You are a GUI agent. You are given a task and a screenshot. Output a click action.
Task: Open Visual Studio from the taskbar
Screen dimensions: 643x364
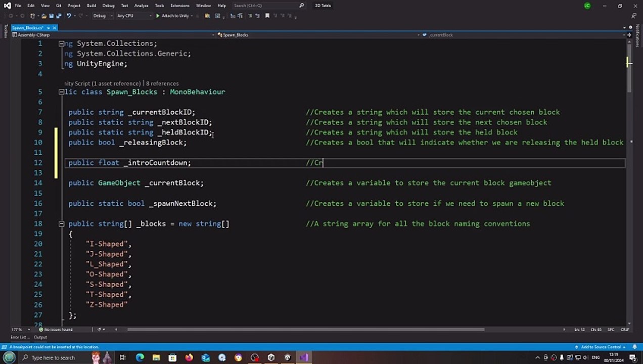[303, 357]
